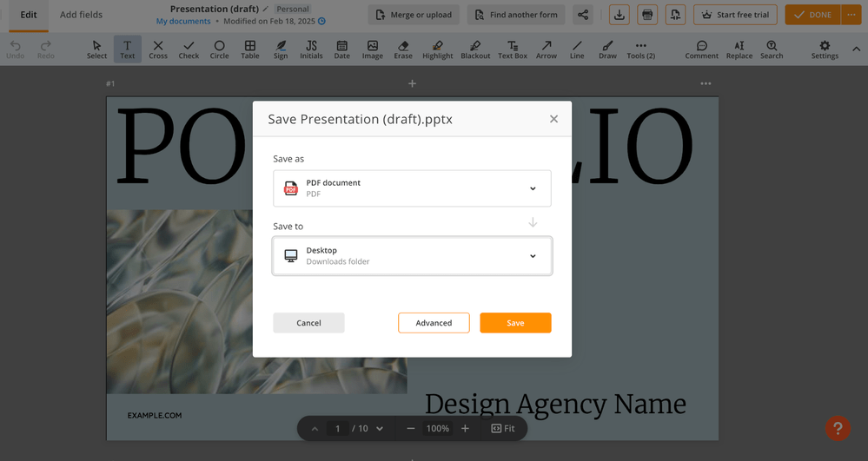868x461 pixels.
Task: Open the My documents link
Action: [183, 21]
